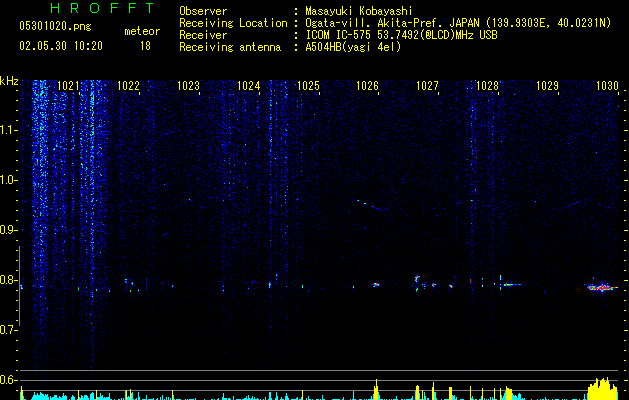
Task: Click the A504HB(yagi 4el) antenna text
Action: pos(353,47)
